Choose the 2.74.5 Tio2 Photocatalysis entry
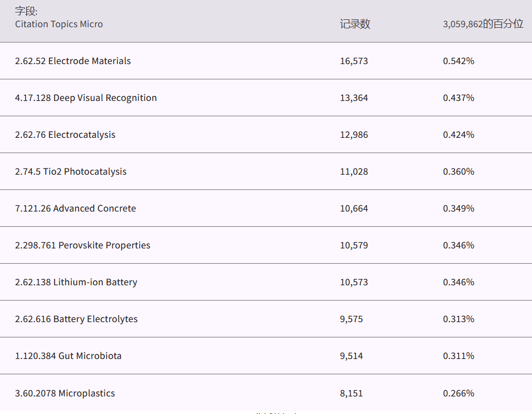This screenshot has height=414, width=532. click(x=70, y=172)
